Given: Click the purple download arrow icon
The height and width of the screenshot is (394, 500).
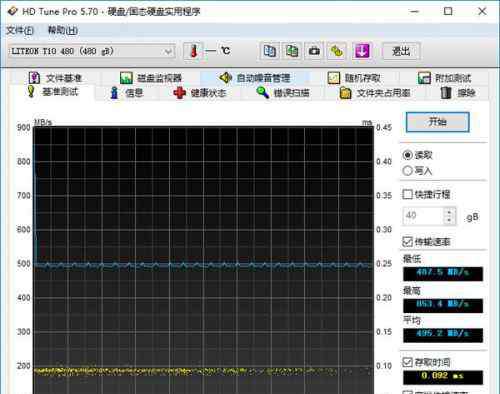Looking at the screenshot, I should pos(362,51).
